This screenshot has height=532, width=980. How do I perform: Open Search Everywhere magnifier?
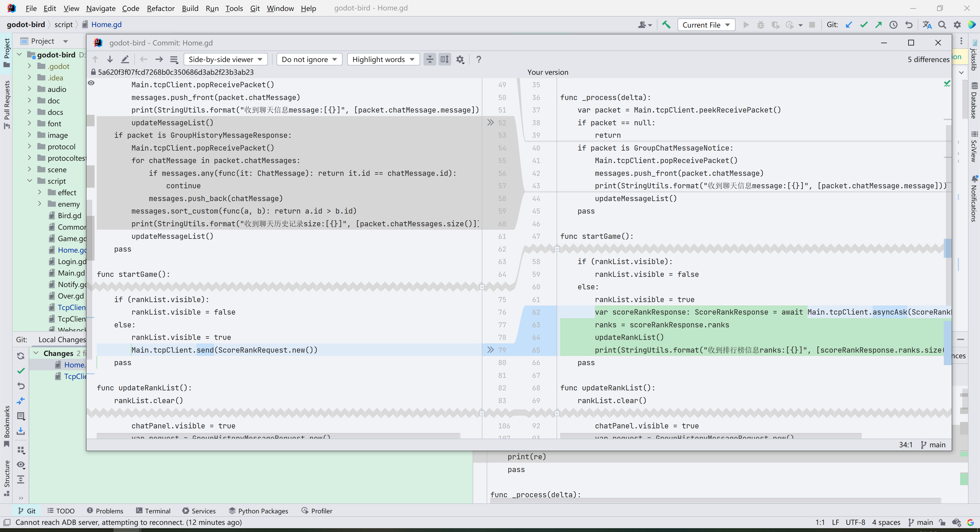[x=942, y=25]
